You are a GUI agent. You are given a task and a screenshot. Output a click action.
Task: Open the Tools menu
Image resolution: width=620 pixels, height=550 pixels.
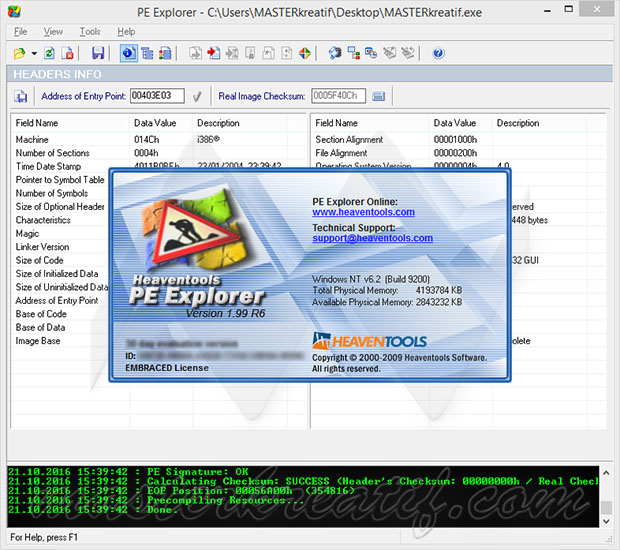pyautogui.click(x=90, y=32)
